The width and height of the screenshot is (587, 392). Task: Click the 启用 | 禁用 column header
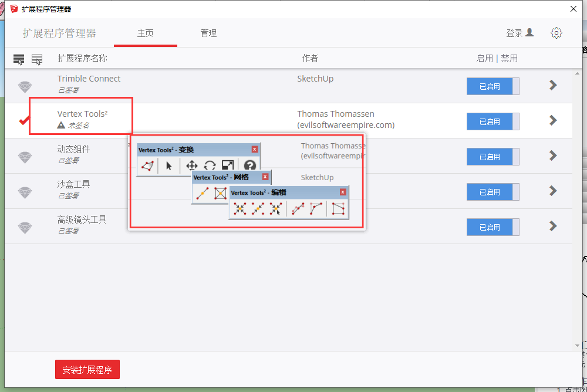tap(497, 59)
